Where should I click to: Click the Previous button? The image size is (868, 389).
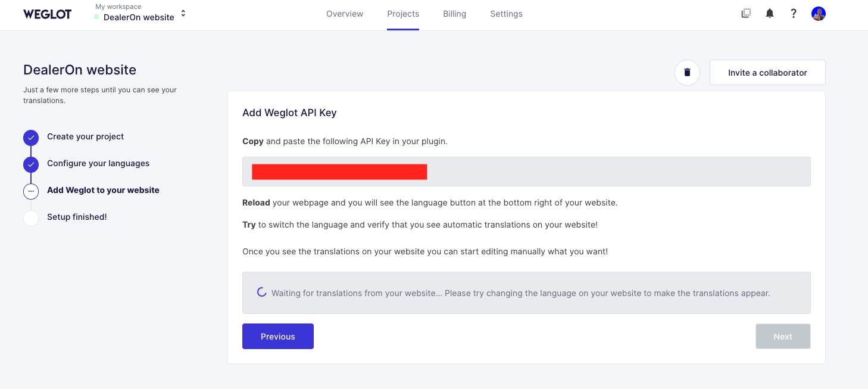pos(278,337)
